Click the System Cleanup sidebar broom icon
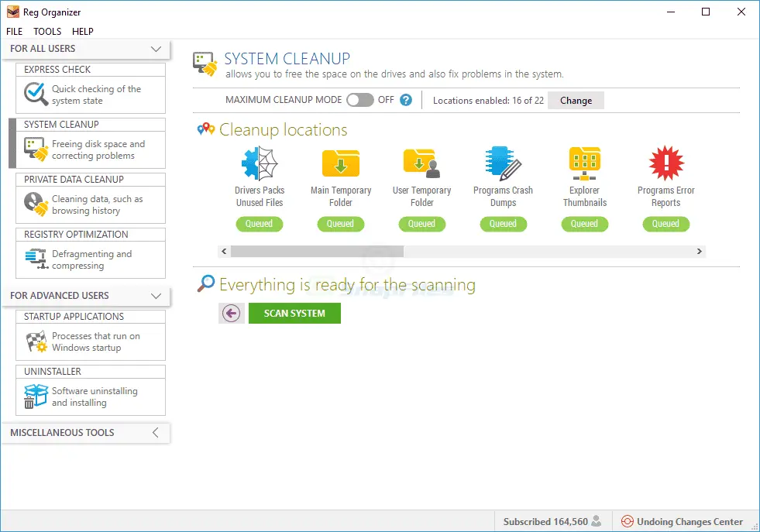The width and height of the screenshot is (760, 532). click(x=36, y=149)
